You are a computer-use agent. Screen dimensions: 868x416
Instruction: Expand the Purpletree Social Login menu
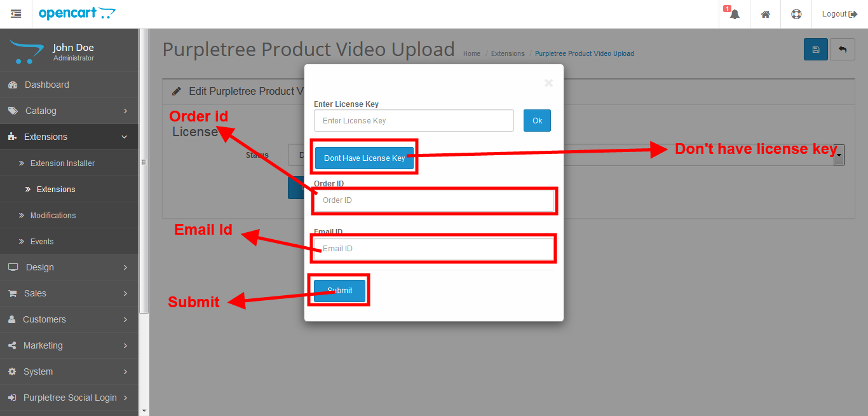coord(69,398)
